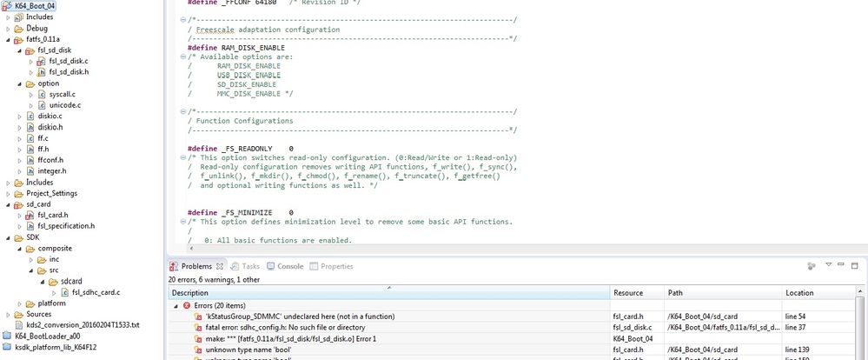Toggle fold for Available options comment

[183, 57]
